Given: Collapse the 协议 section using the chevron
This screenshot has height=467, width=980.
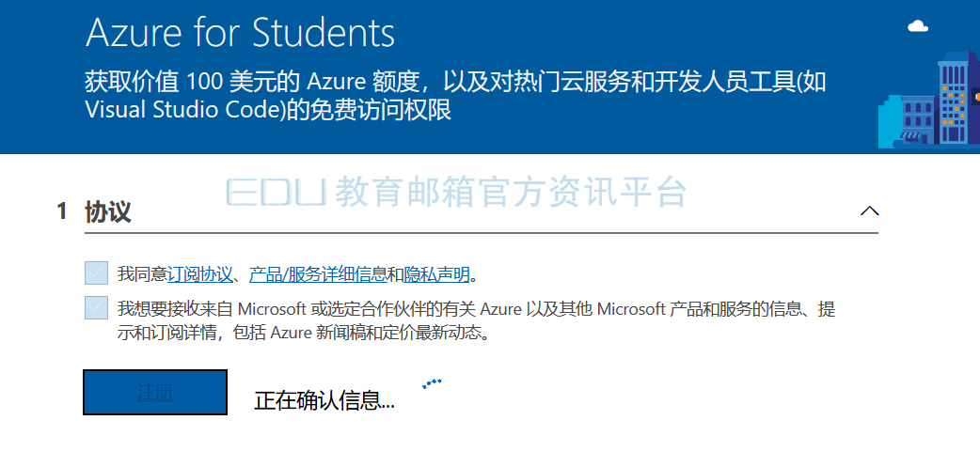Looking at the screenshot, I should (x=869, y=211).
